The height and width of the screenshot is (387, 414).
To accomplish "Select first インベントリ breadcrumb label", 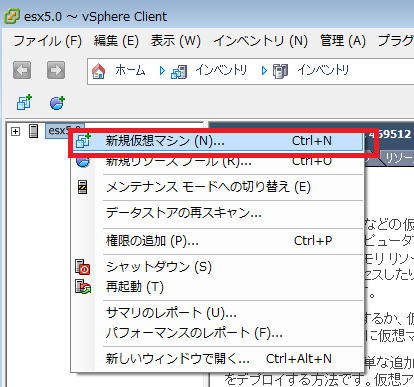I will point(221,70).
